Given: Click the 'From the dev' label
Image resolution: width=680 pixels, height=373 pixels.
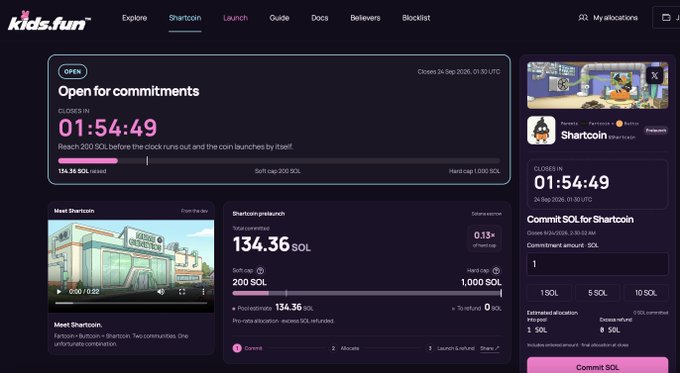Looking at the screenshot, I should 195,211.
